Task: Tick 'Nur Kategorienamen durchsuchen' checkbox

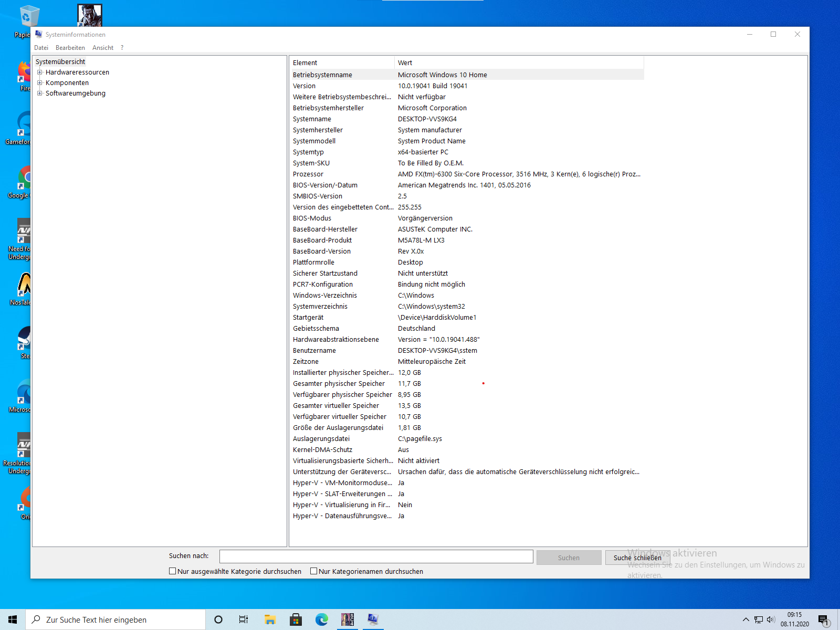Action: pyautogui.click(x=313, y=571)
